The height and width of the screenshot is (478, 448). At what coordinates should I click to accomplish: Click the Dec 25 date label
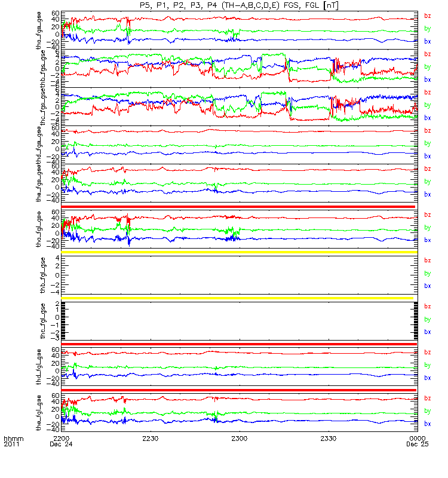point(418,445)
